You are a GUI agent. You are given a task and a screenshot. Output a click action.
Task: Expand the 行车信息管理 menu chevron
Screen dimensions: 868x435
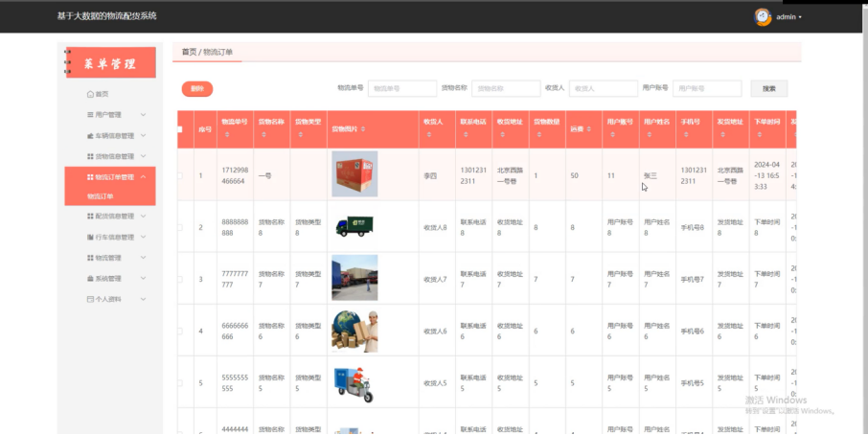143,237
